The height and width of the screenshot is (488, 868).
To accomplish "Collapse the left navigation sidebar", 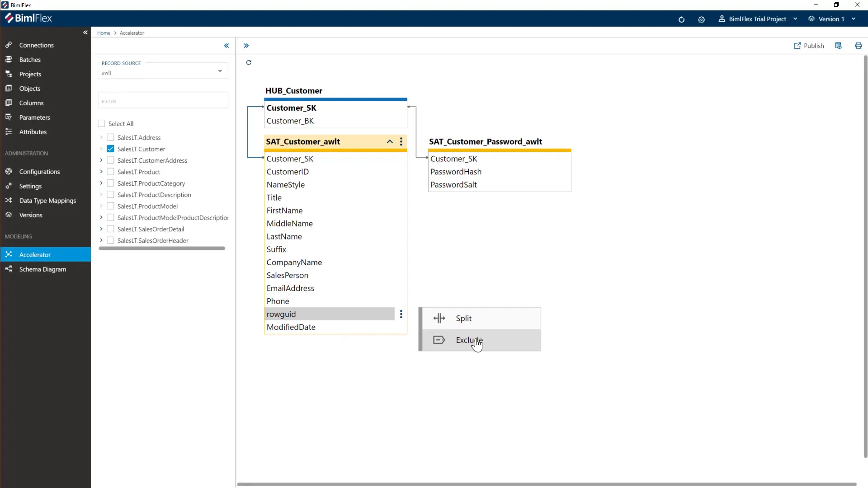I will 85,33.
